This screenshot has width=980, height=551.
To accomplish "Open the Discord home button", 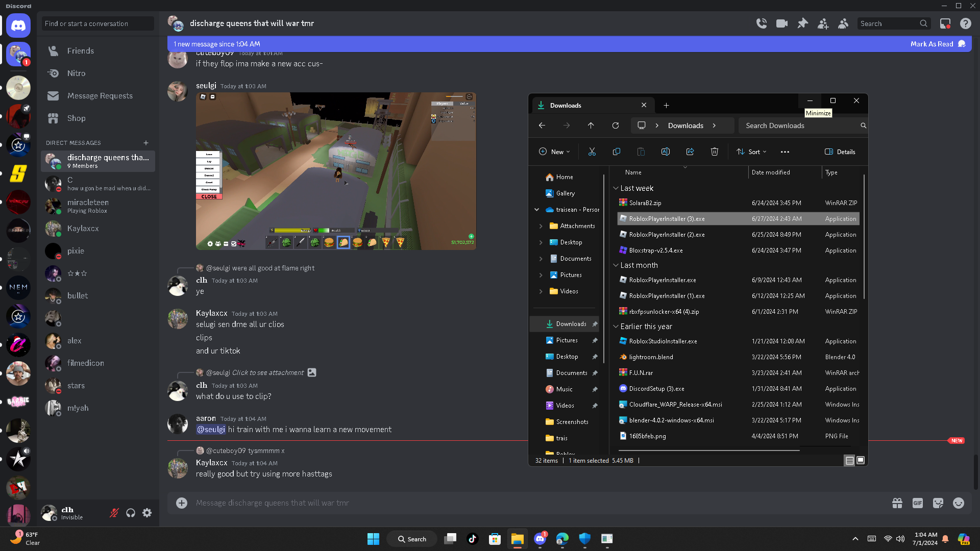I will pyautogui.click(x=18, y=26).
